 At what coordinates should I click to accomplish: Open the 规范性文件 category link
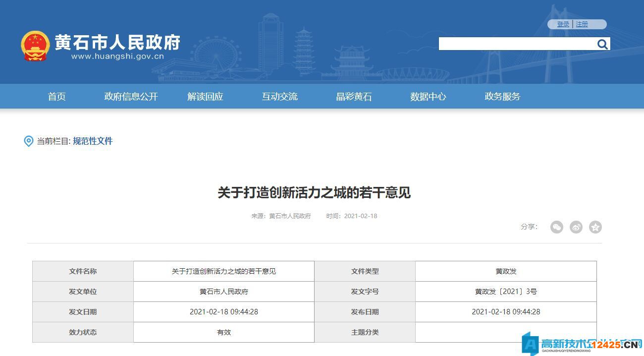(x=92, y=141)
